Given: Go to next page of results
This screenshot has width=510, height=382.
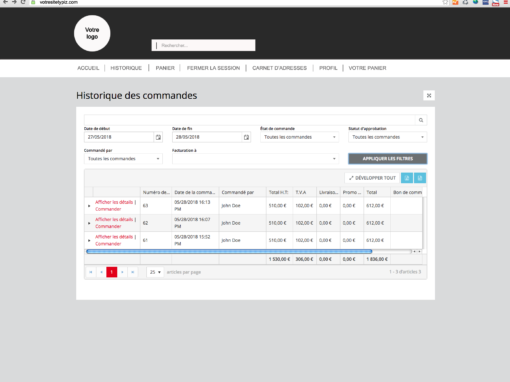Looking at the screenshot, I should coord(122,272).
